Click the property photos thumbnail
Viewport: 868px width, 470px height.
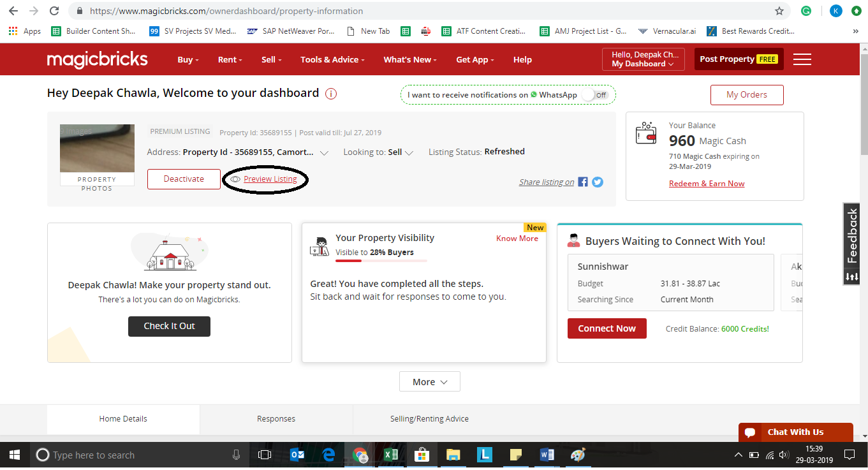[x=97, y=149]
